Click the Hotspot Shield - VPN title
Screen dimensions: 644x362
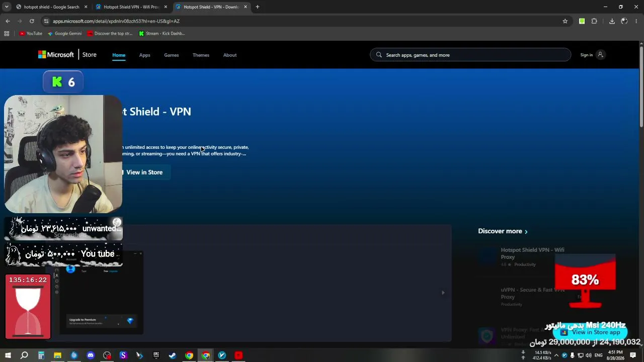(156, 112)
